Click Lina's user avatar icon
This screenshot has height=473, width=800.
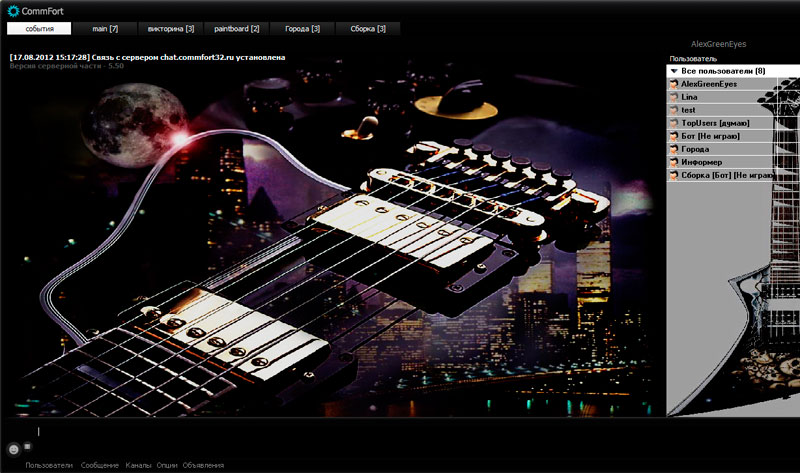point(674,98)
